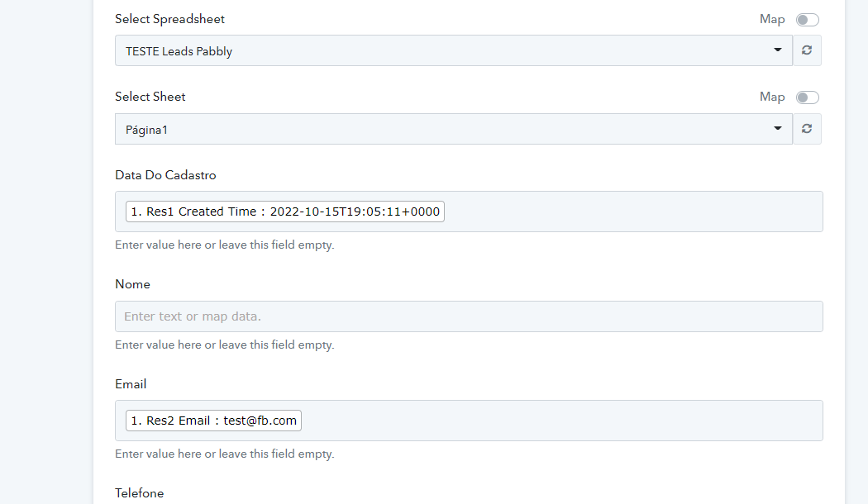This screenshot has width=868, height=504.
Task: Click the Select Spreadsheet label
Action: pyautogui.click(x=169, y=19)
